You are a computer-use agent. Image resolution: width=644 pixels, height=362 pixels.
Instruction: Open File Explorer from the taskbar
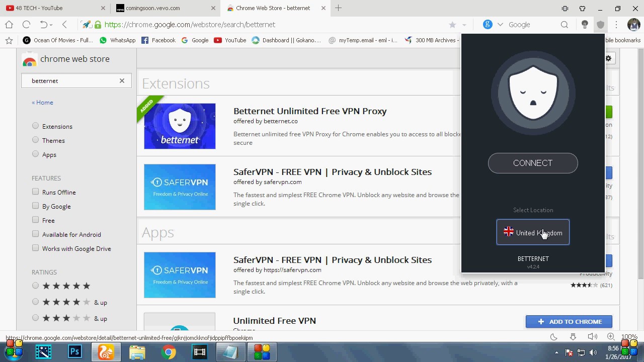coord(137,352)
